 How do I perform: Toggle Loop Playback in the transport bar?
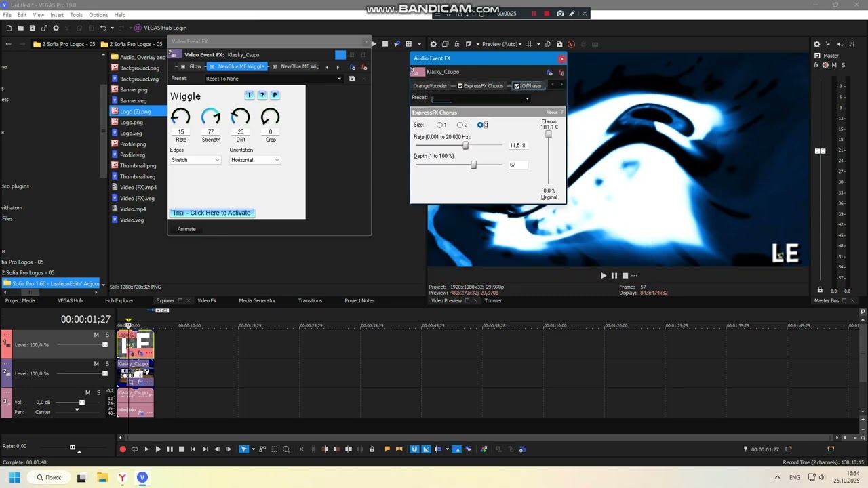pos(134,449)
